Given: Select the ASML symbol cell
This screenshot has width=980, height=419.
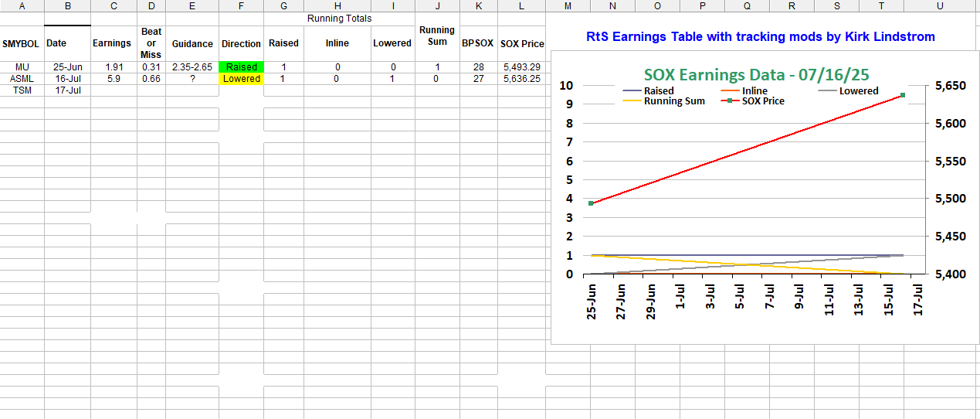Looking at the screenshot, I should tap(22, 79).
